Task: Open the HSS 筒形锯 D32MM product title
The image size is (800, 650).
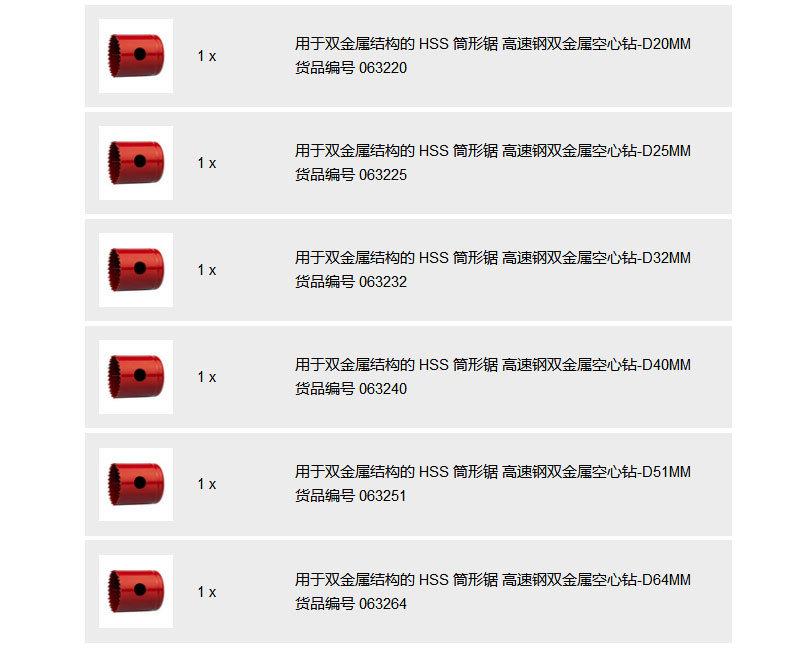Action: coord(493,258)
